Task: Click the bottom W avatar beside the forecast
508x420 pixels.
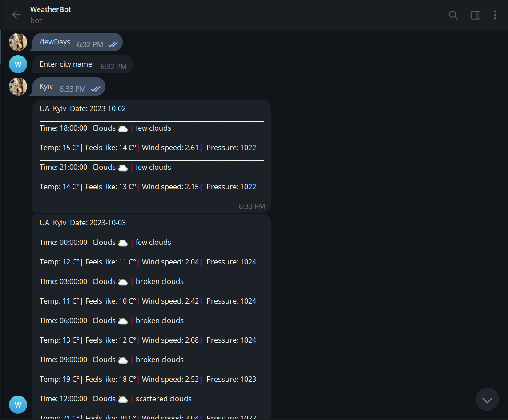Action: tap(18, 404)
